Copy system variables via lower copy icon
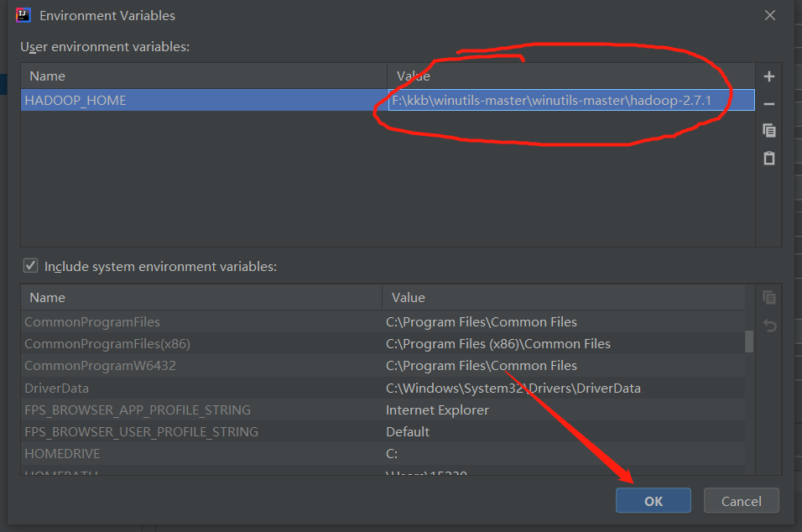Screen dimensions: 802x532 [x=768, y=297]
